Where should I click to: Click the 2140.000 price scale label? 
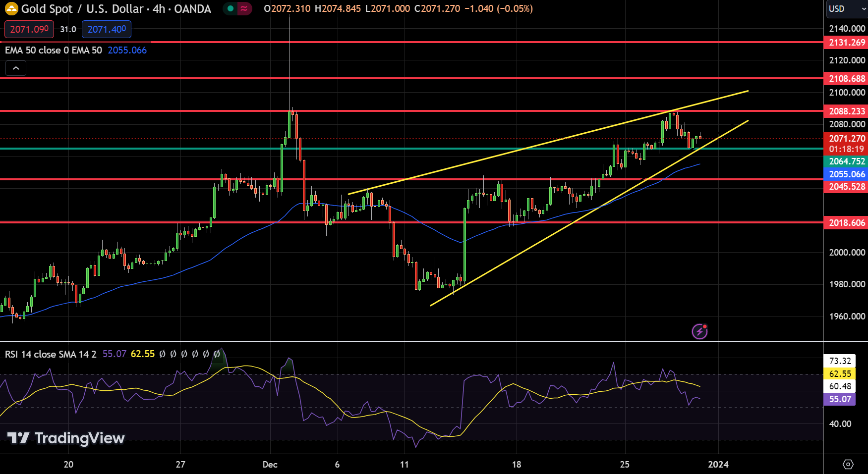coord(847,29)
